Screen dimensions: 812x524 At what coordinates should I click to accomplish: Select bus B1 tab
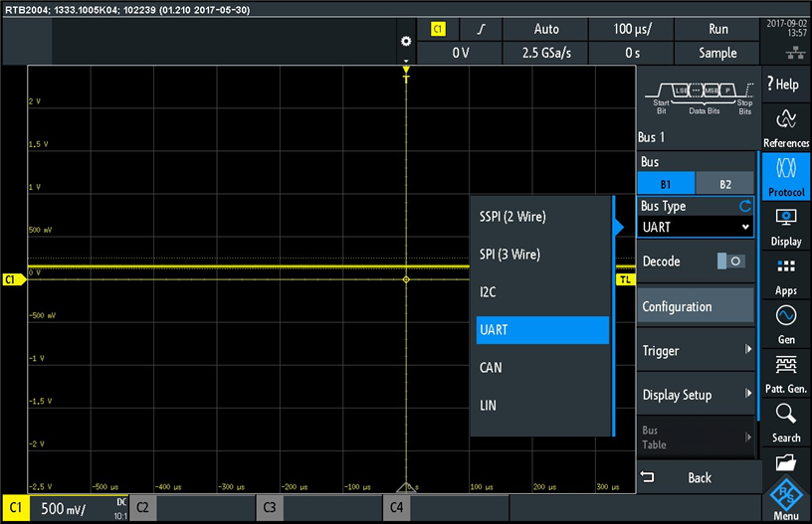click(666, 183)
